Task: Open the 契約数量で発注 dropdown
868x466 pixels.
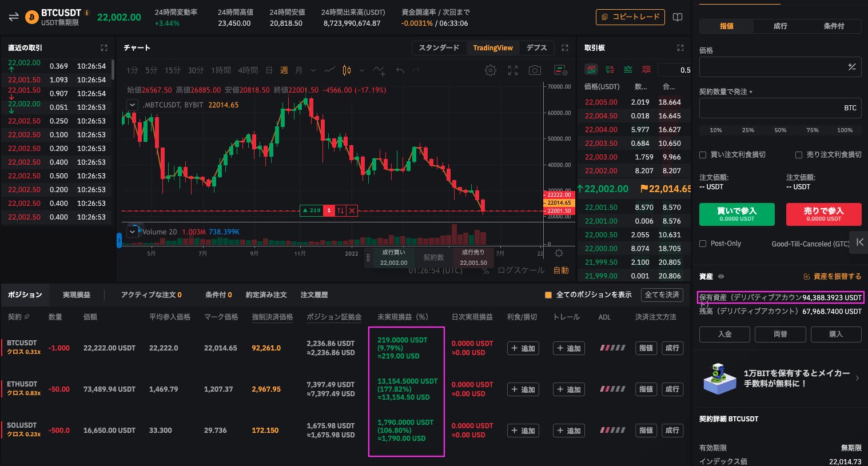Action: point(726,92)
